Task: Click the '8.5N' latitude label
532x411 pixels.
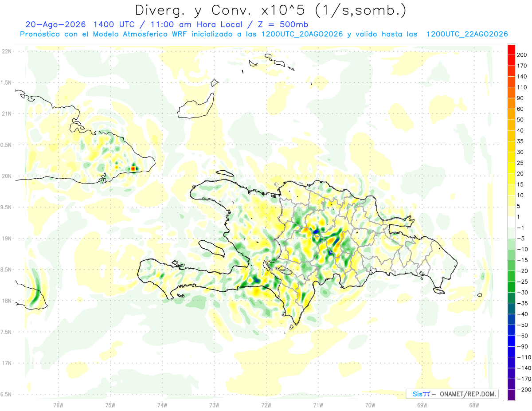Action: (6, 270)
